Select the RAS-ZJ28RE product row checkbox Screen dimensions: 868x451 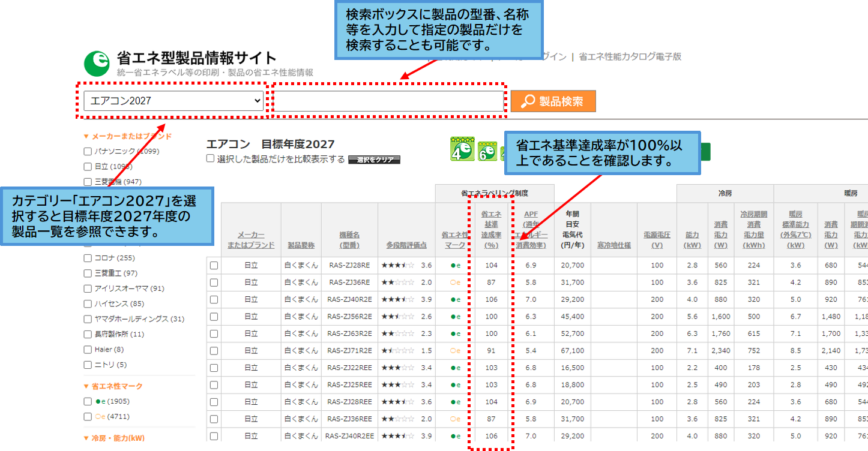pyautogui.click(x=214, y=266)
